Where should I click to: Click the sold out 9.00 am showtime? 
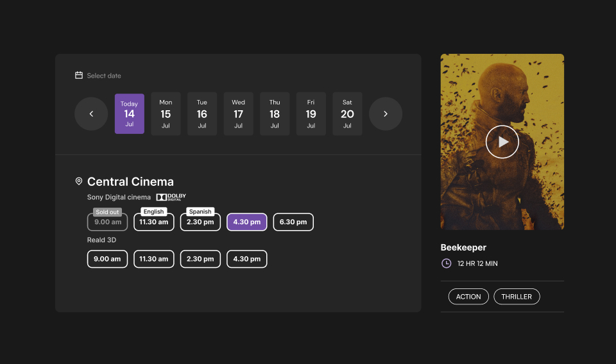click(x=107, y=222)
